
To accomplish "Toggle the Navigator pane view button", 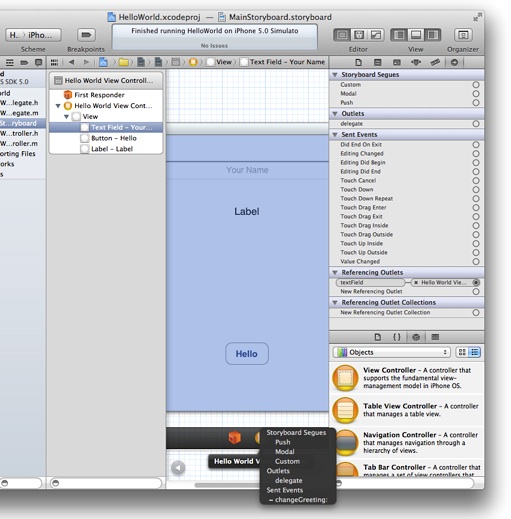I will [399, 35].
